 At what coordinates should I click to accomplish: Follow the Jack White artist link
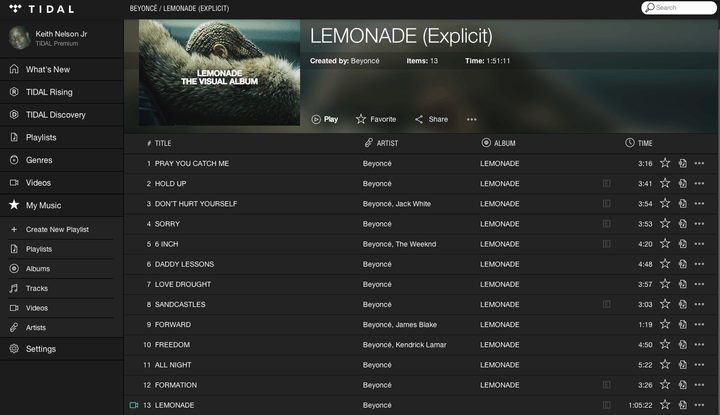pos(413,204)
